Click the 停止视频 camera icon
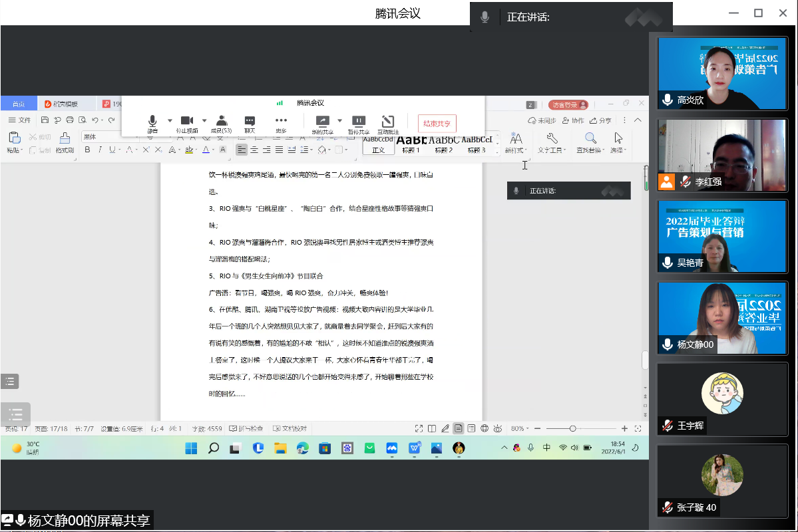Image resolution: width=798 pixels, height=532 pixels. [x=187, y=120]
